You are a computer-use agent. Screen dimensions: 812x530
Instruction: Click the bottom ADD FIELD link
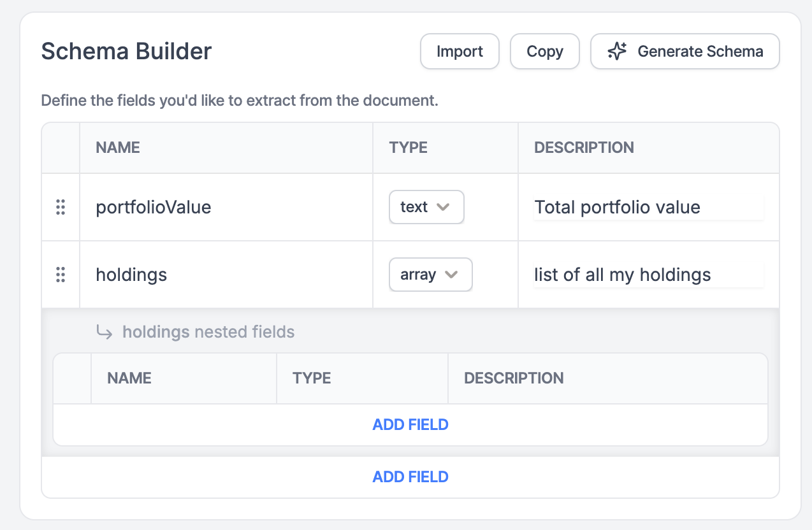410,476
